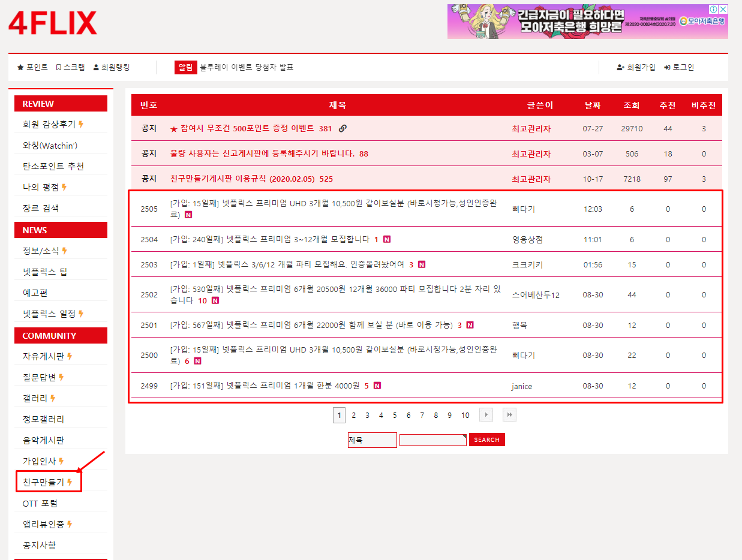Viewport: 742px width, 560px height.
Task: Click the 4FLIX logo to return home
Action: 53,24
